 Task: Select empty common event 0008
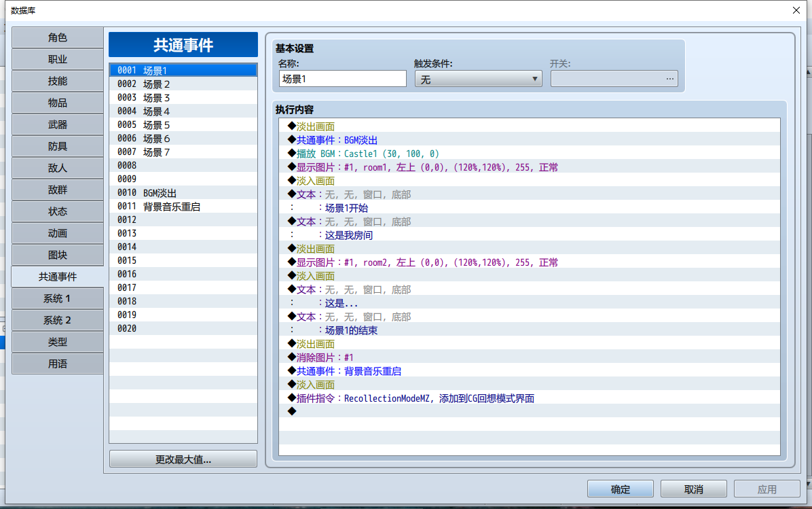point(183,165)
